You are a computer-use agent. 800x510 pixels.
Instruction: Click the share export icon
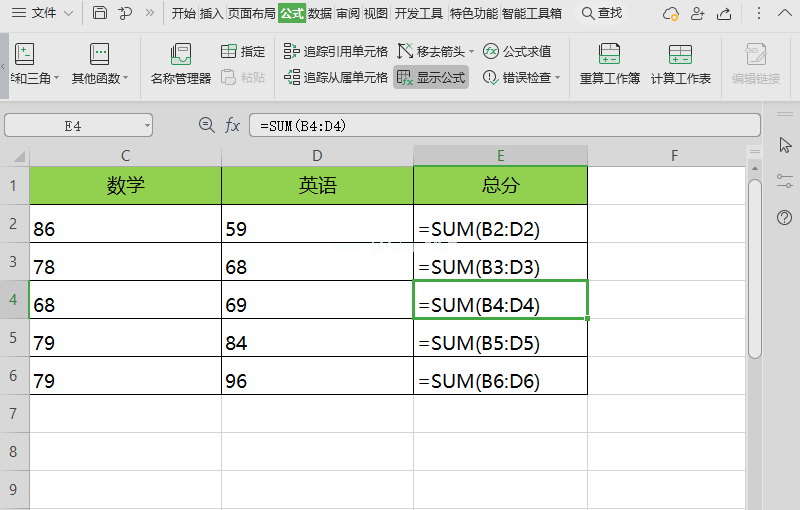tap(724, 14)
